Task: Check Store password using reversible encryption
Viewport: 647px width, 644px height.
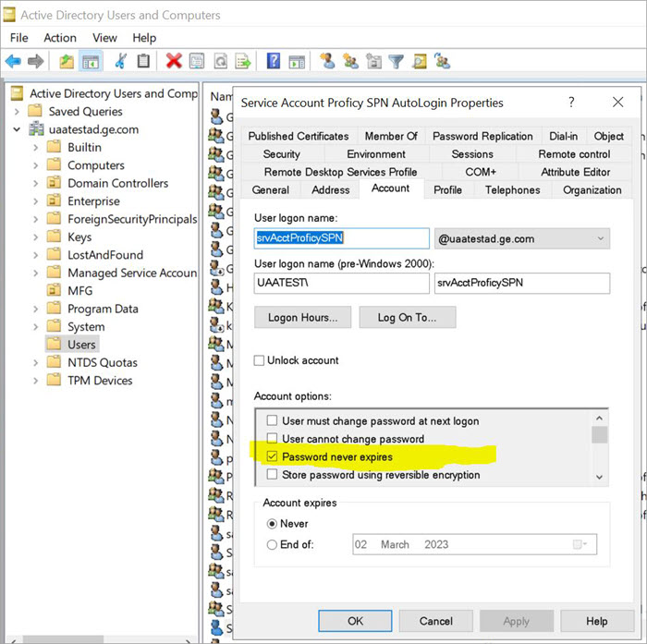Action: pyautogui.click(x=272, y=474)
